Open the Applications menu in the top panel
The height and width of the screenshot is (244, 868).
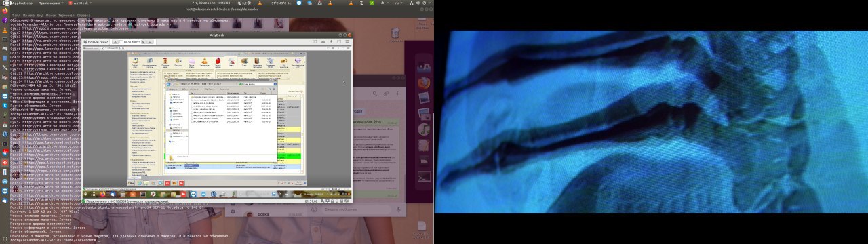17,3
